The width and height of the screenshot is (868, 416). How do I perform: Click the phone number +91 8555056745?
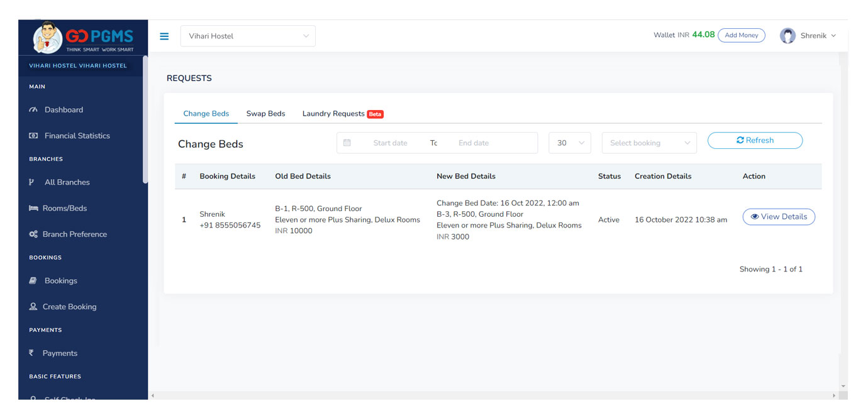point(230,226)
